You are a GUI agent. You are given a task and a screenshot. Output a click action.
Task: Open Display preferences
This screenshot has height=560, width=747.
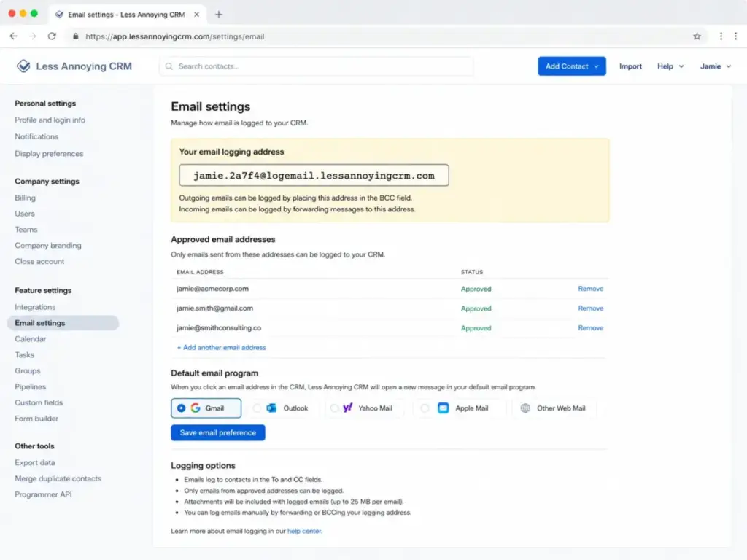[x=49, y=154]
